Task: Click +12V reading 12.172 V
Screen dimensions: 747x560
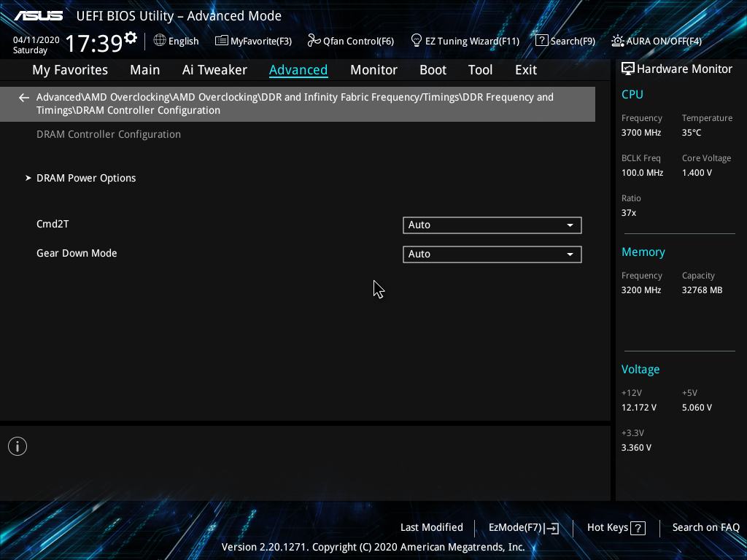Action: point(638,408)
